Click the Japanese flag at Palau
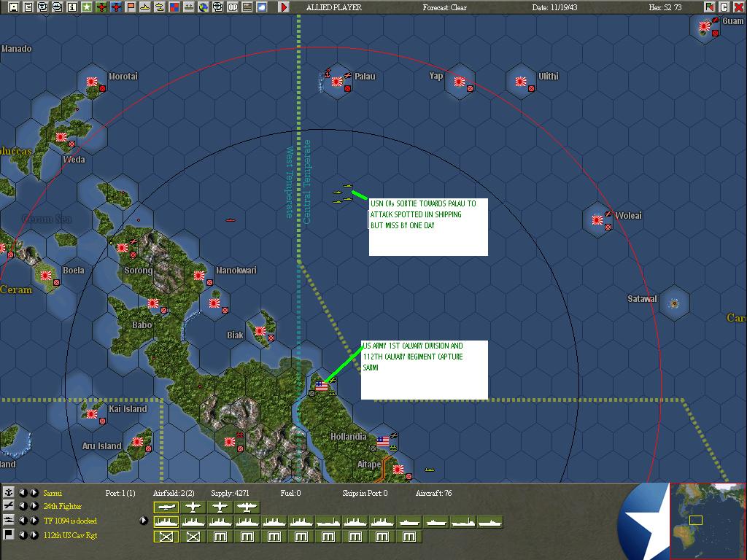This screenshot has height=560, width=747. tap(338, 82)
